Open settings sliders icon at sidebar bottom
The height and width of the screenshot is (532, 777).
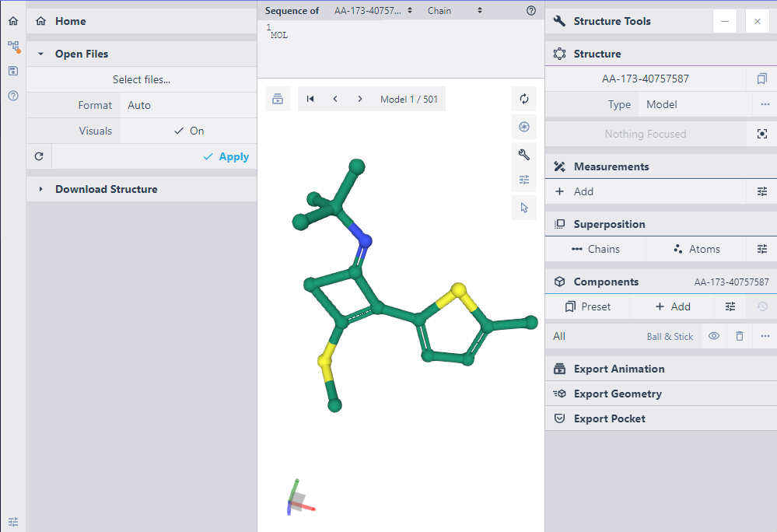[x=13, y=522]
